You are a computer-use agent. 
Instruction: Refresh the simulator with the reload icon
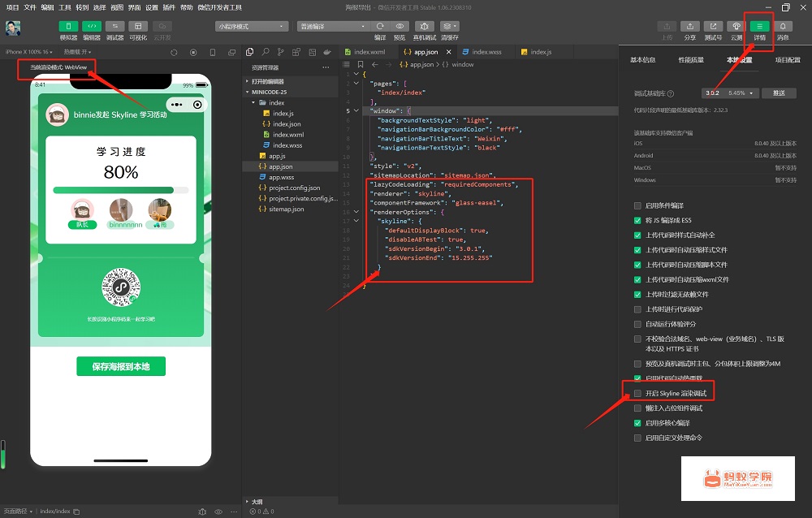click(174, 52)
